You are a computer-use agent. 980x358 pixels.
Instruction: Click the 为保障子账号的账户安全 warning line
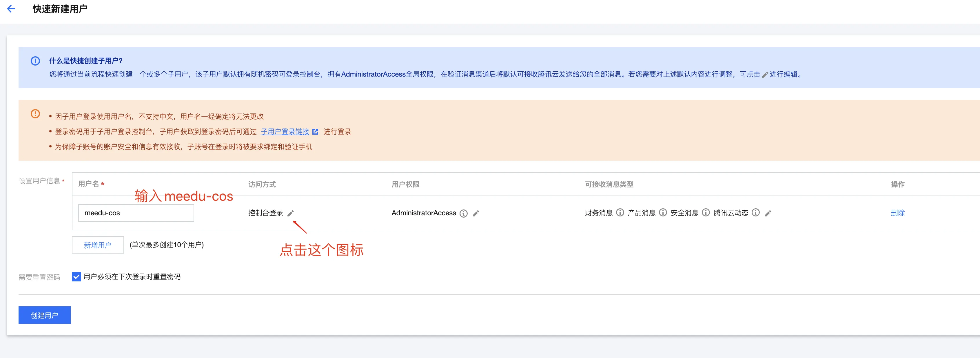click(x=184, y=147)
